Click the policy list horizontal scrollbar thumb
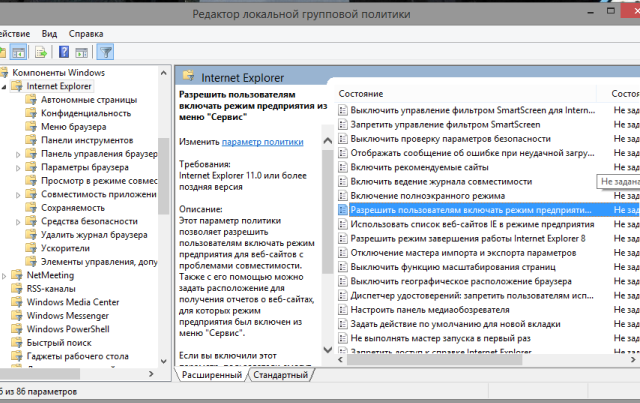The height and width of the screenshot is (403, 640). tap(434, 360)
